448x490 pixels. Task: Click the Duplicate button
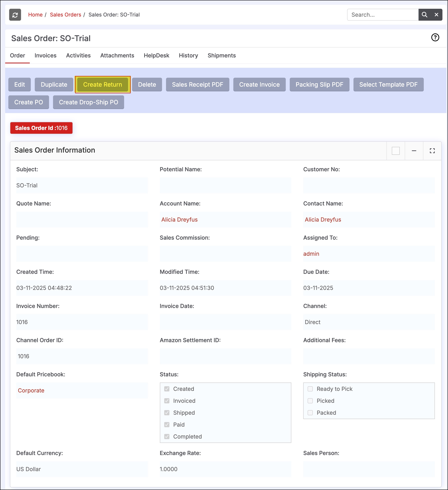pos(54,85)
